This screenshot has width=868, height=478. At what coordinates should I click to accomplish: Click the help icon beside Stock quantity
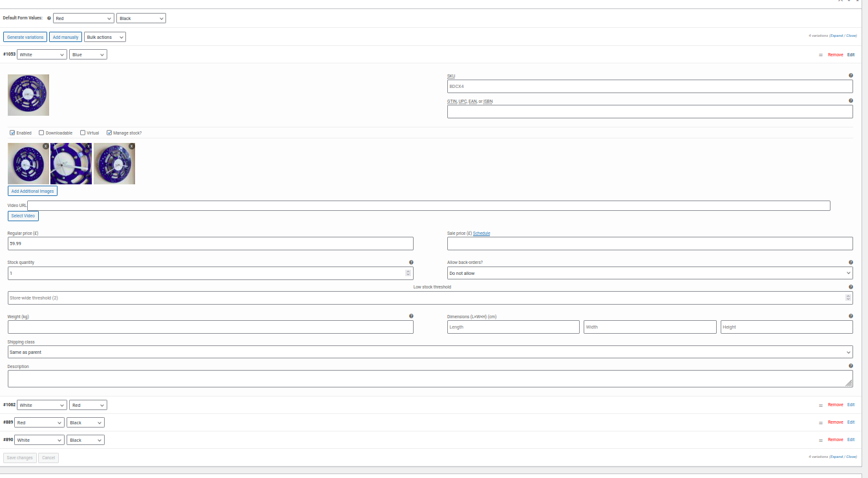(411, 263)
